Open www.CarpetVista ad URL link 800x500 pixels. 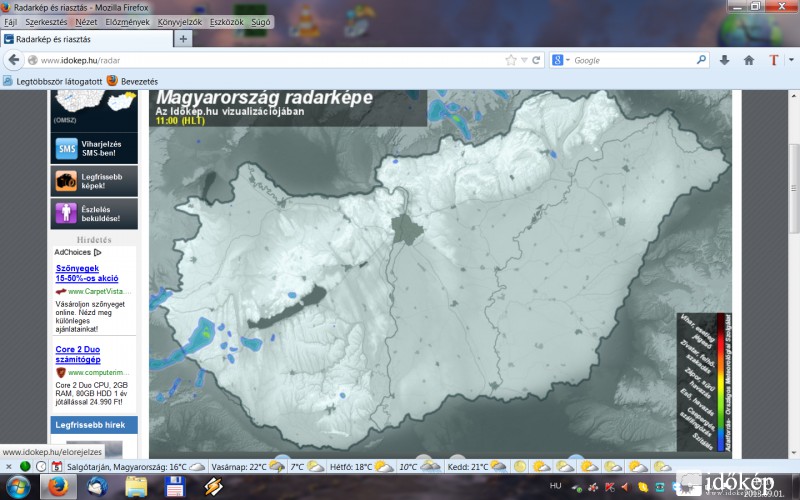tap(99, 291)
